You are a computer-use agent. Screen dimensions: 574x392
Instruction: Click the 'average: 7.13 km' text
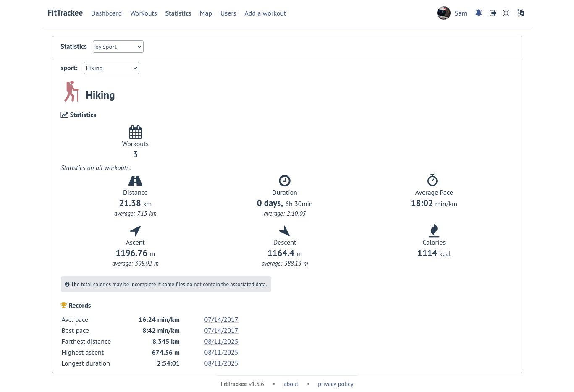[x=135, y=214]
